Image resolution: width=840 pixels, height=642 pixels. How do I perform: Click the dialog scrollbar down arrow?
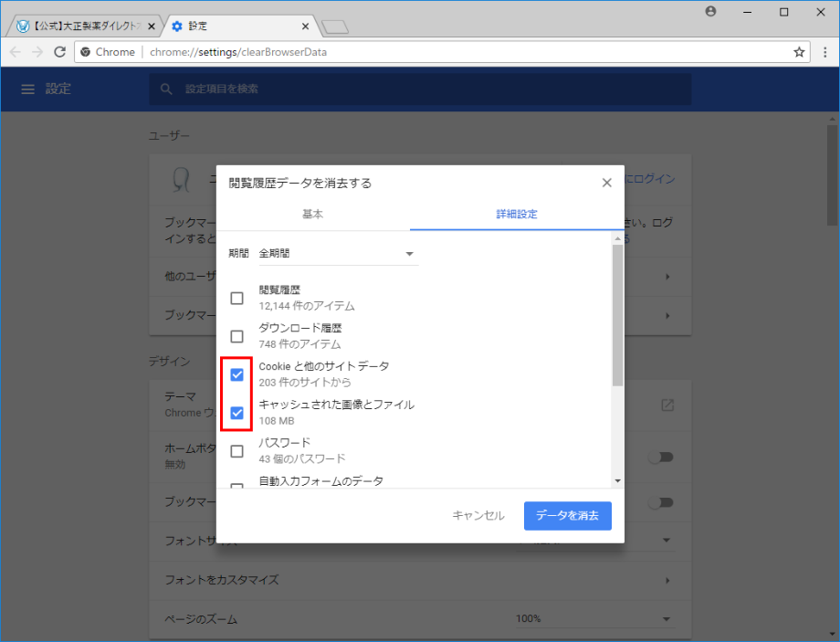[x=618, y=481]
